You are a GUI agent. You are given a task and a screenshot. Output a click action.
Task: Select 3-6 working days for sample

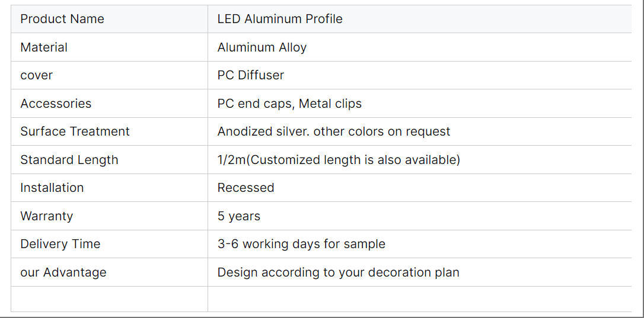coord(301,244)
